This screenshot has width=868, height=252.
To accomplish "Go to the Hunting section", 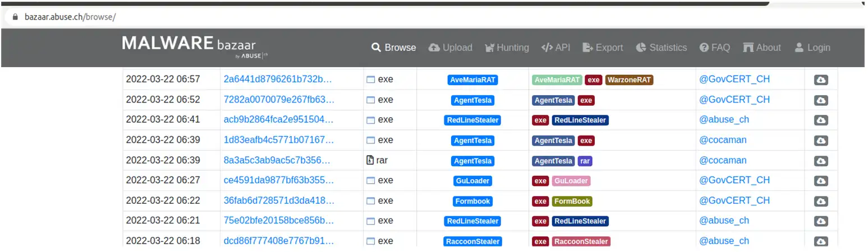I will [507, 48].
